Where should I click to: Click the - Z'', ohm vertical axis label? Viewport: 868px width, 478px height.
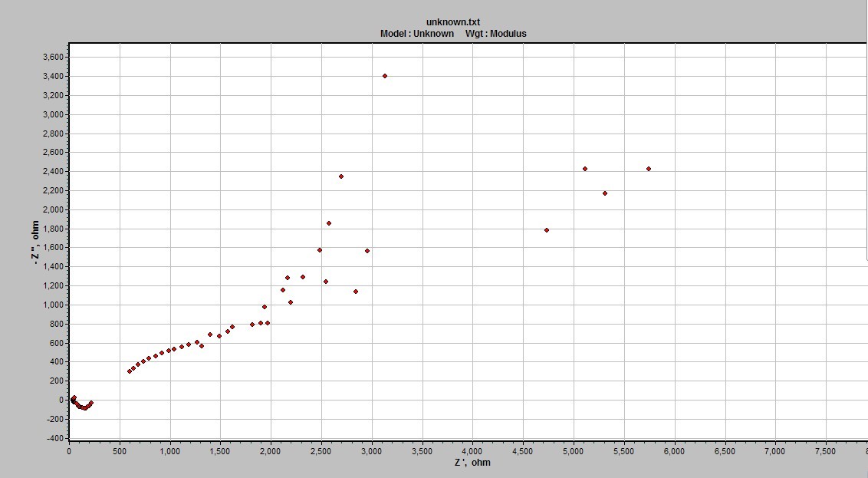tap(35, 242)
